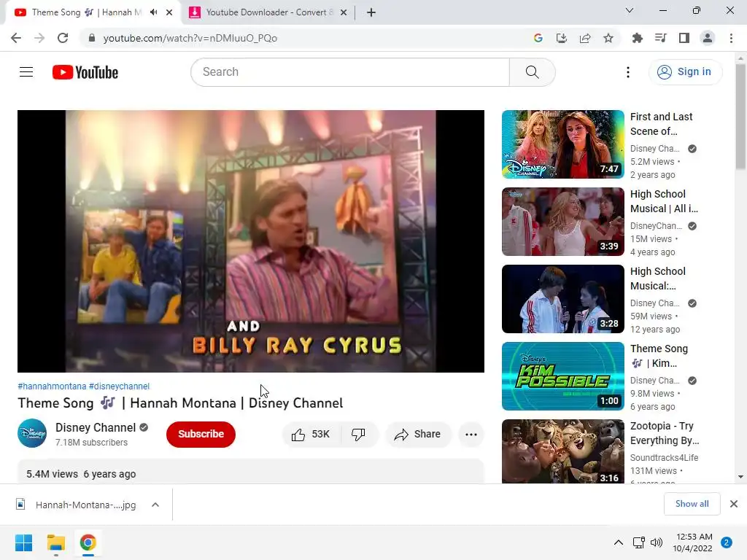
Task: Click the address bar URL
Action: point(190,38)
